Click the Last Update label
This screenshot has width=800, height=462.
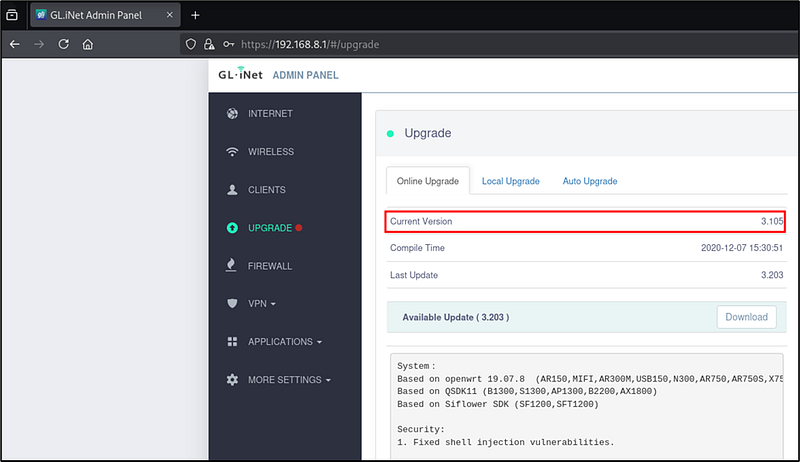(x=414, y=275)
